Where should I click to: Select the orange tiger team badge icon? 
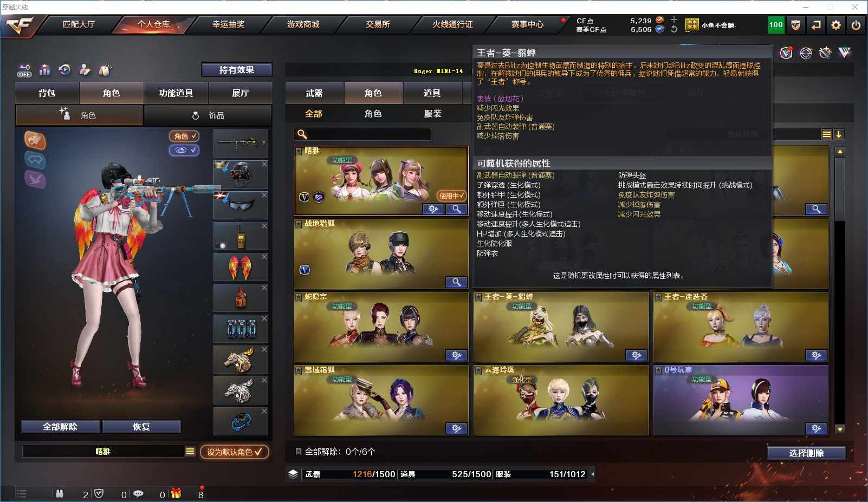click(x=35, y=140)
